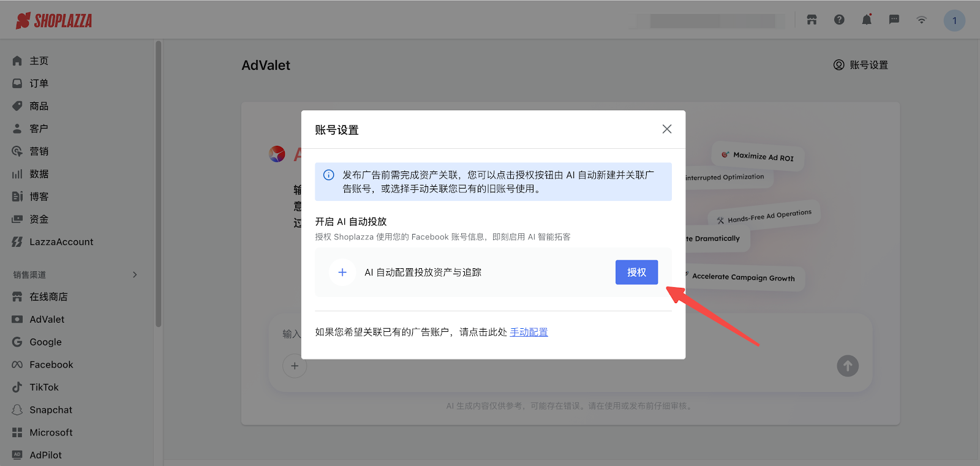Screen dimensions: 980x466
Task: Close the 账号设置 dialog
Action: [666, 129]
